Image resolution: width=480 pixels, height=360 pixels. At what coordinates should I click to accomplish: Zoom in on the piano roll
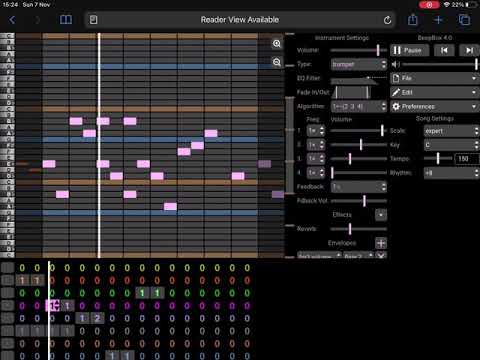point(277,44)
